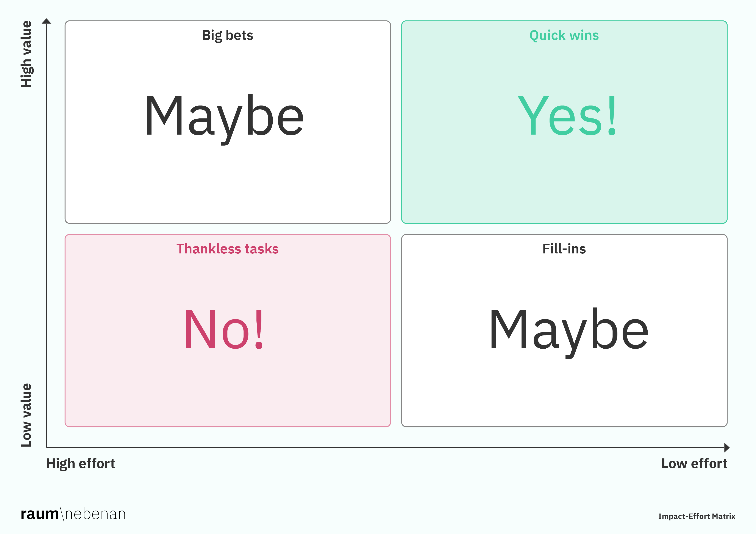
Task: Click the red "No!" text
Action: tap(224, 329)
